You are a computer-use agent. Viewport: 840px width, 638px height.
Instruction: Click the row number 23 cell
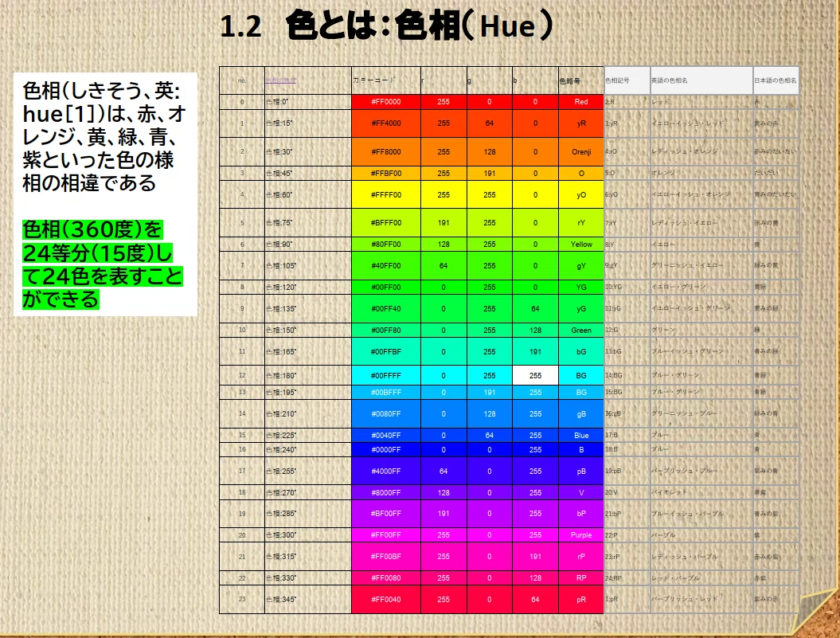(242, 600)
